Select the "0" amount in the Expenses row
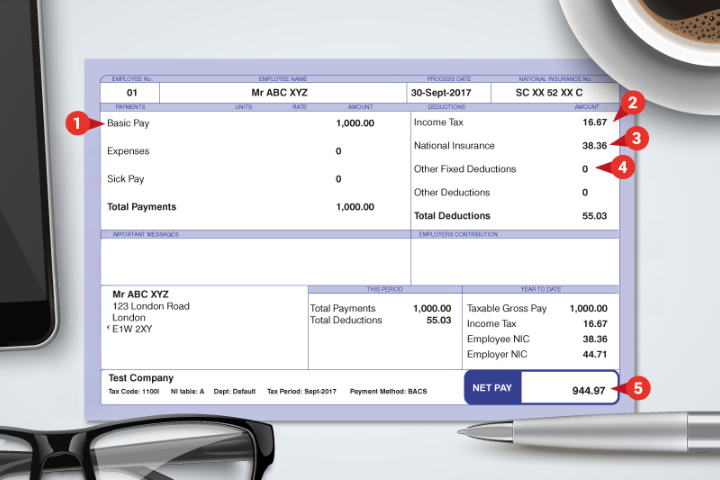The width and height of the screenshot is (720, 480). tap(338, 151)
